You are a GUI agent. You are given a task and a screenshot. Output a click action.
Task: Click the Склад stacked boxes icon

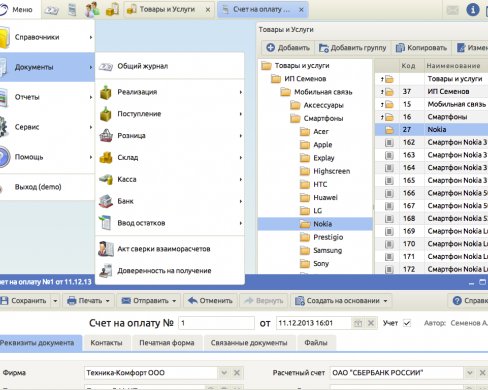click(x=106, y=158)
